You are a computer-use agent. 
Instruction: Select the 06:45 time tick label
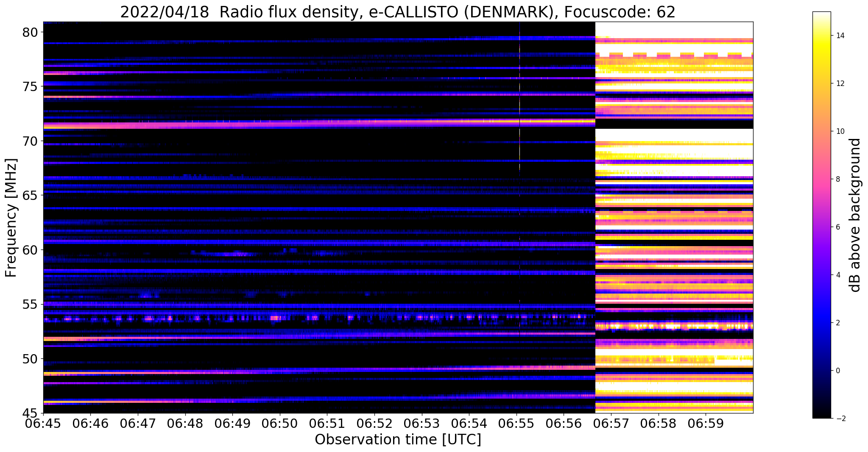click(x=43, y=424)
